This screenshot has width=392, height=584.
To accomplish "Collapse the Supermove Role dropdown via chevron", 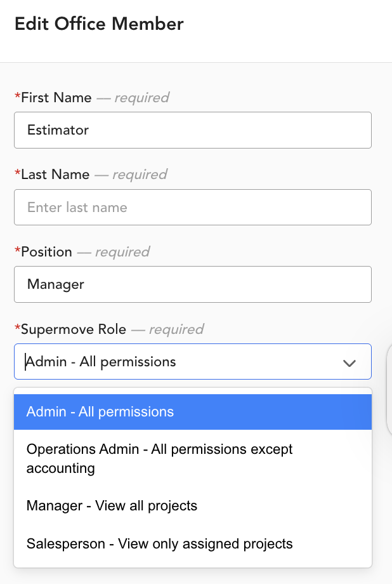I will (350, 362).
